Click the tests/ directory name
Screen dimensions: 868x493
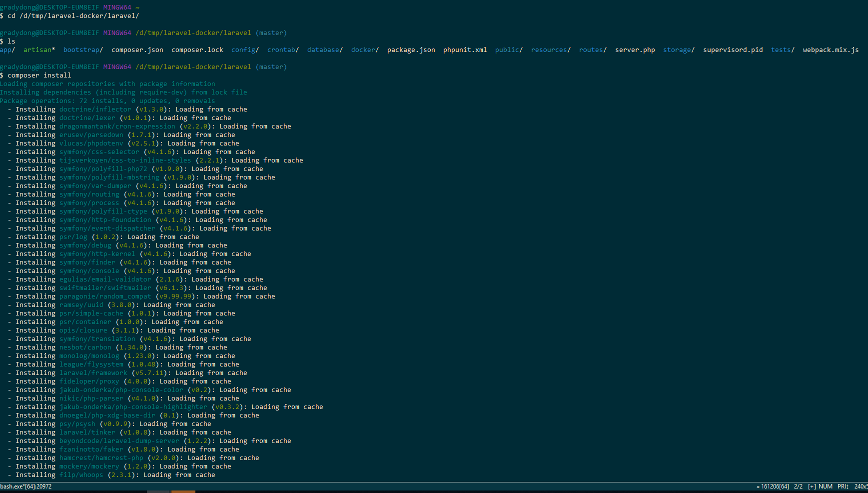pos(783,50)
